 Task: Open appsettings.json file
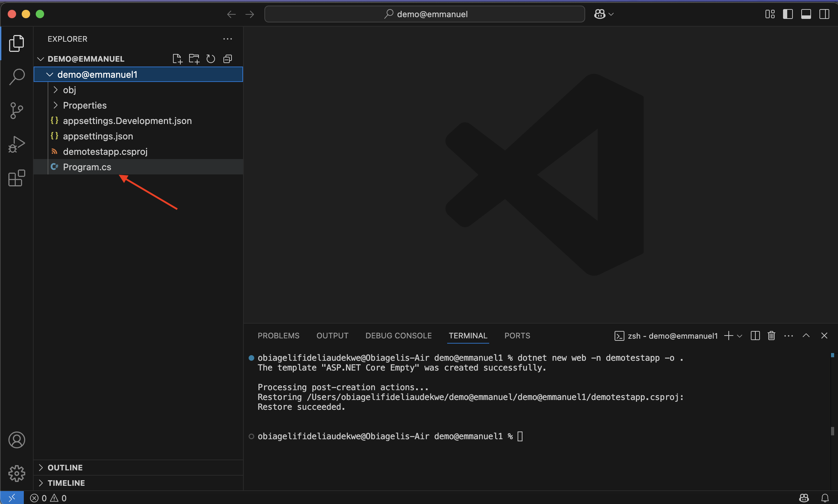[138, 136]
